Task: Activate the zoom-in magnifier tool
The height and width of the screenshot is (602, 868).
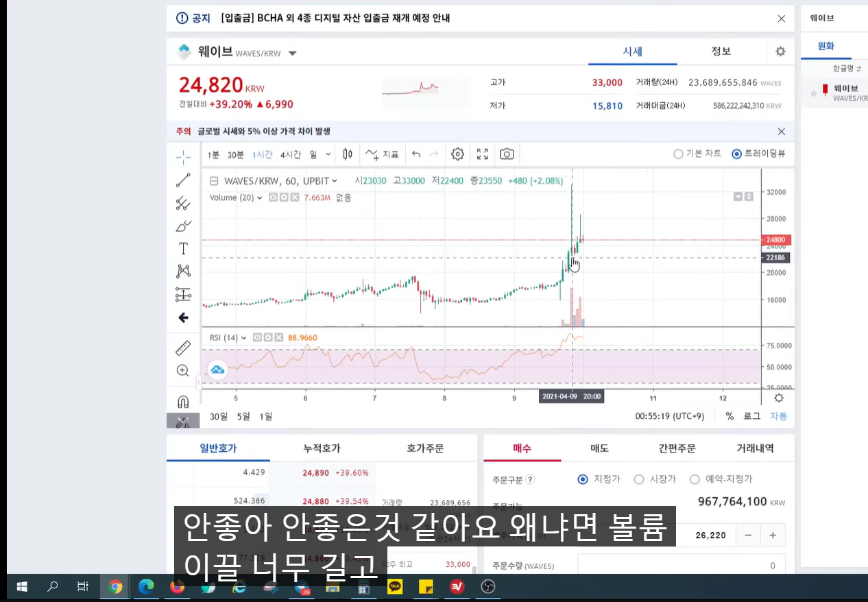Action: pos(183,371)
